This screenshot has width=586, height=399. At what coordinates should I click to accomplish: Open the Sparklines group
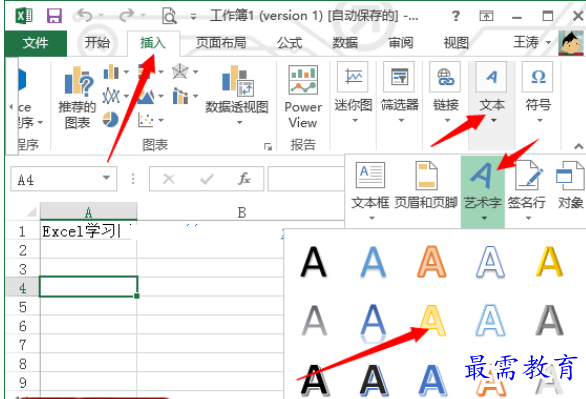click(x=353, y=93)
